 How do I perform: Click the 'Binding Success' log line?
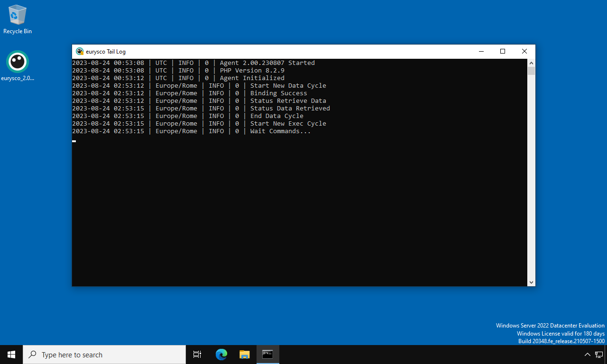pos(190,93)
